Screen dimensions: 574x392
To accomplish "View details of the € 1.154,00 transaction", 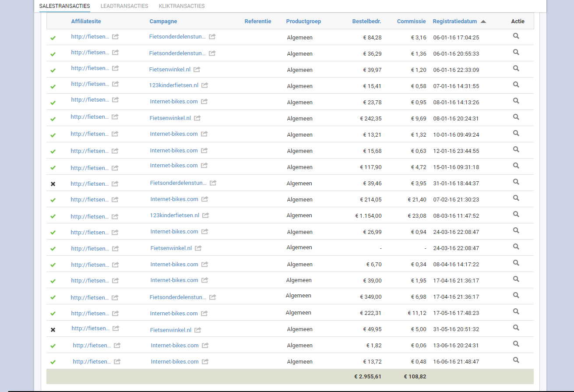I will point(516,214).
